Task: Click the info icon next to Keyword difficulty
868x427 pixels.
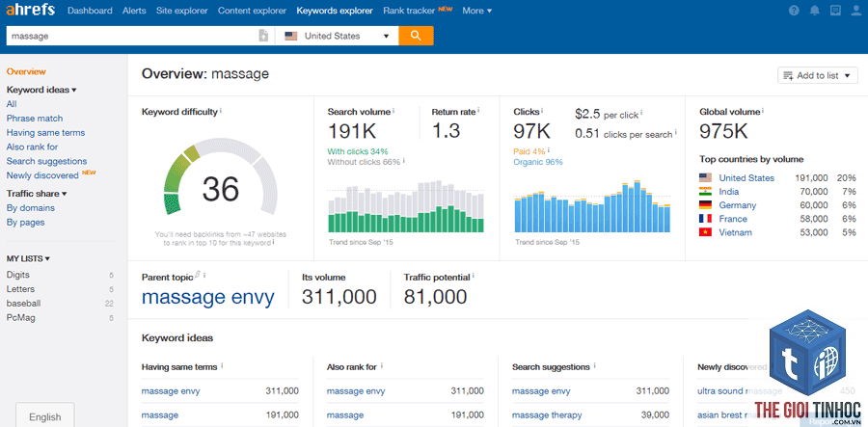Action: pos(222,111)
